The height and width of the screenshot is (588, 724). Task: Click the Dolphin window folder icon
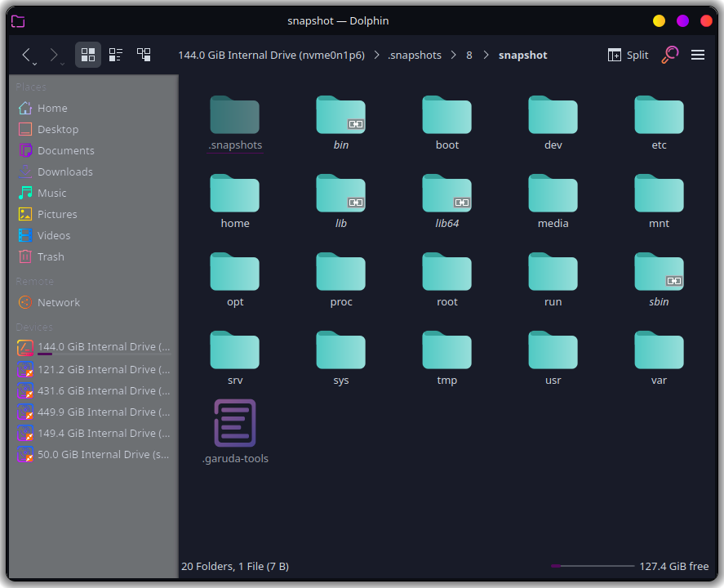pos(18,21)
